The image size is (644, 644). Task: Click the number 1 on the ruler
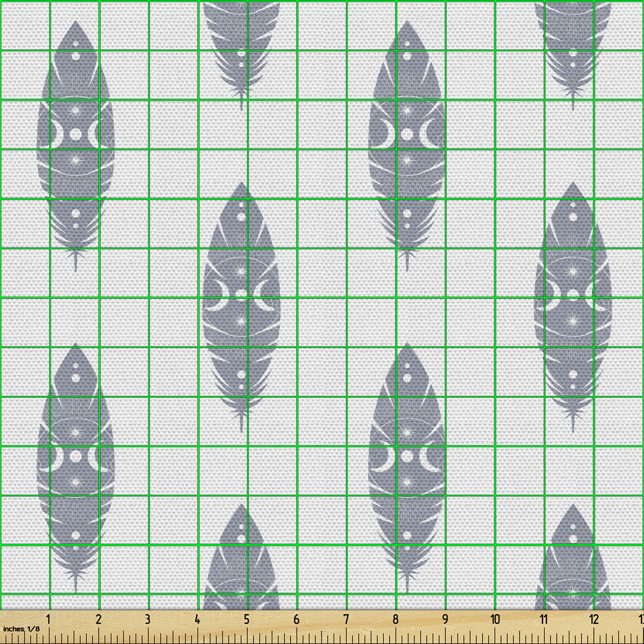pos(49,620)
